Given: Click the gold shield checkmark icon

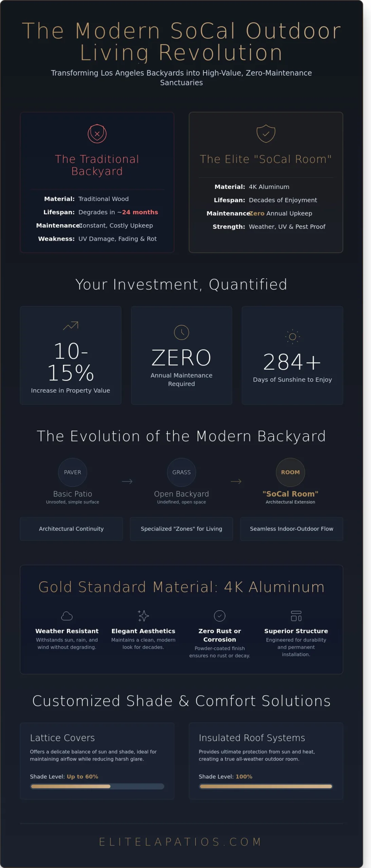Looking at the screenshot, I should (x=266, y=134).
